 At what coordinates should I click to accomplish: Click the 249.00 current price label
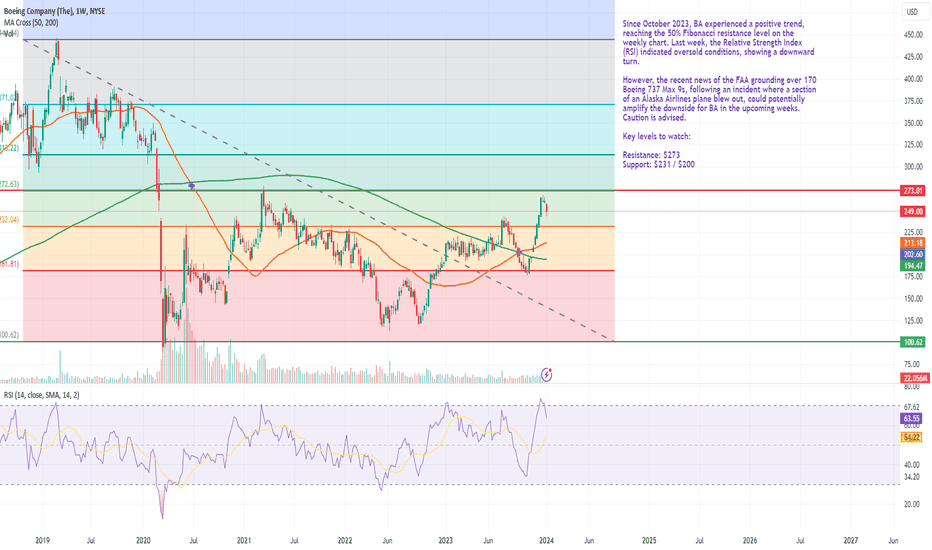coord(913,211)
